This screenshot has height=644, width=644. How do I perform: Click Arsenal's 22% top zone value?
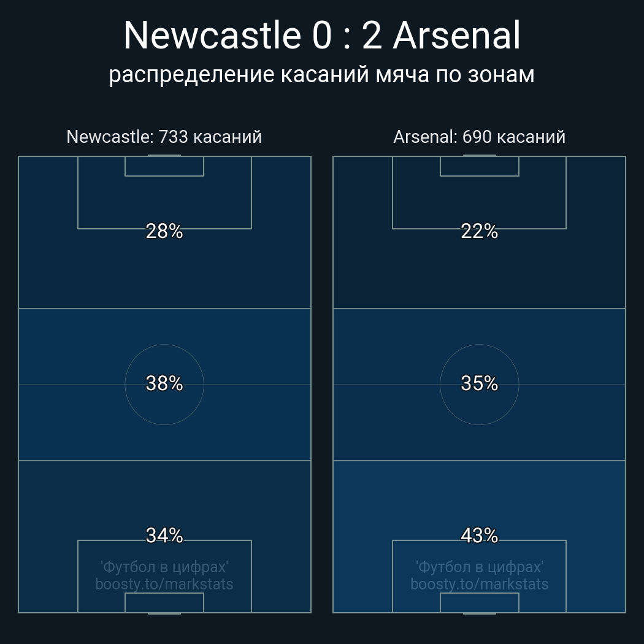coord(479,231)
